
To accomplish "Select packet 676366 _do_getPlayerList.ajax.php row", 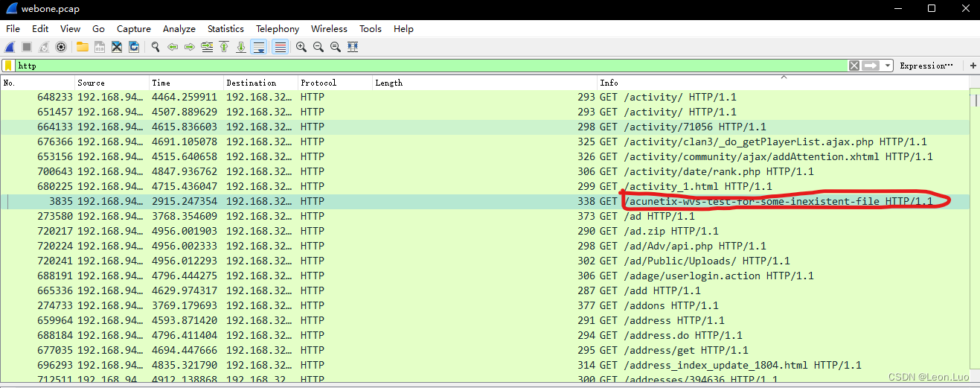I will click(485, 141).
